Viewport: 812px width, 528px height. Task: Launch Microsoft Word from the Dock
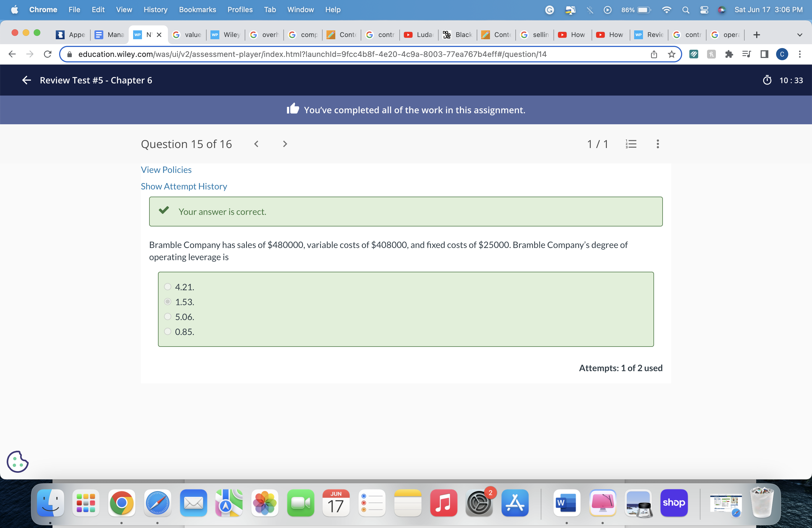coord(566,503)
